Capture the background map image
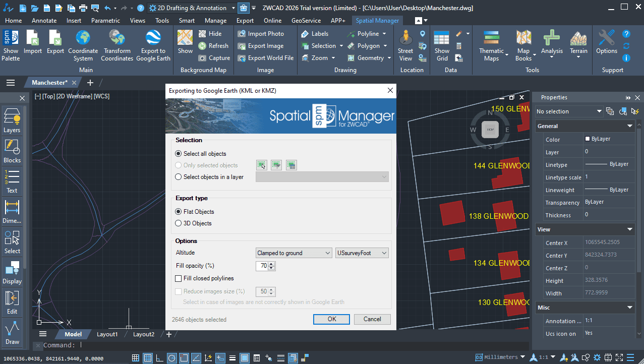 pos(214,58)
